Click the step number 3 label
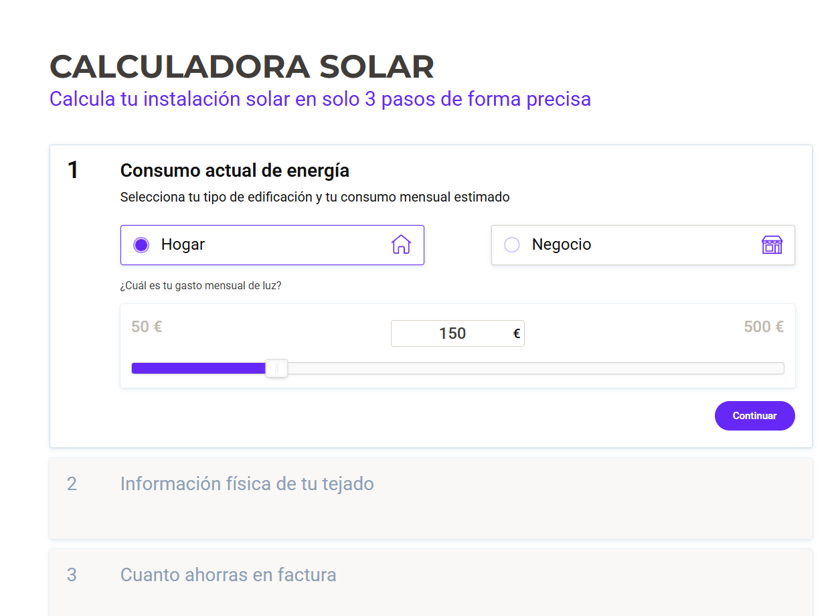Image resolution: width=840 pixels, height=616 pixels. [72, 574]
